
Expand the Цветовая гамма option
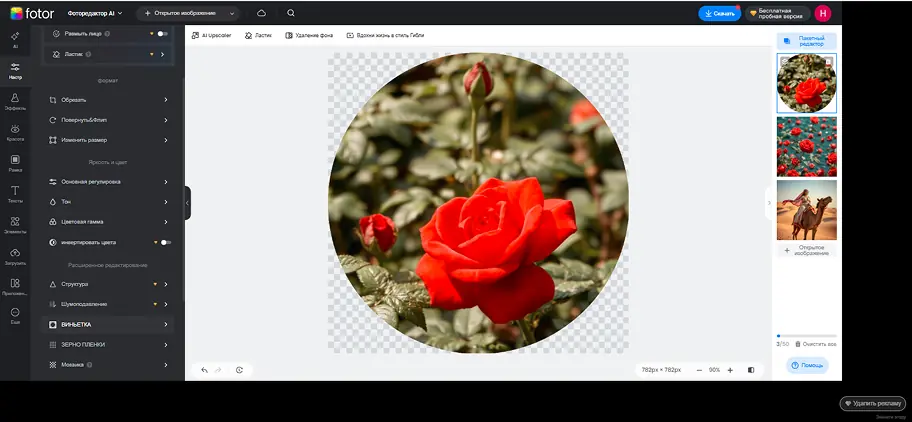coord(108,222)
